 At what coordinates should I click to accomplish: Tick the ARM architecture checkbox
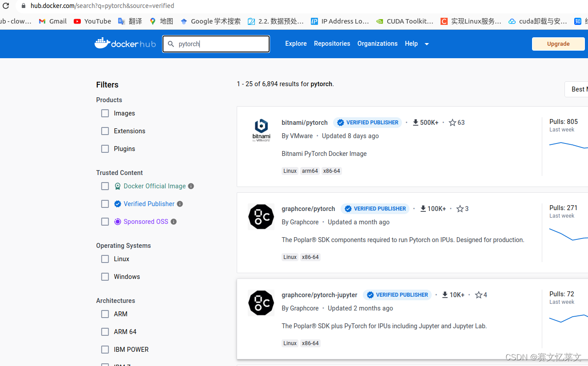[105, 314]
